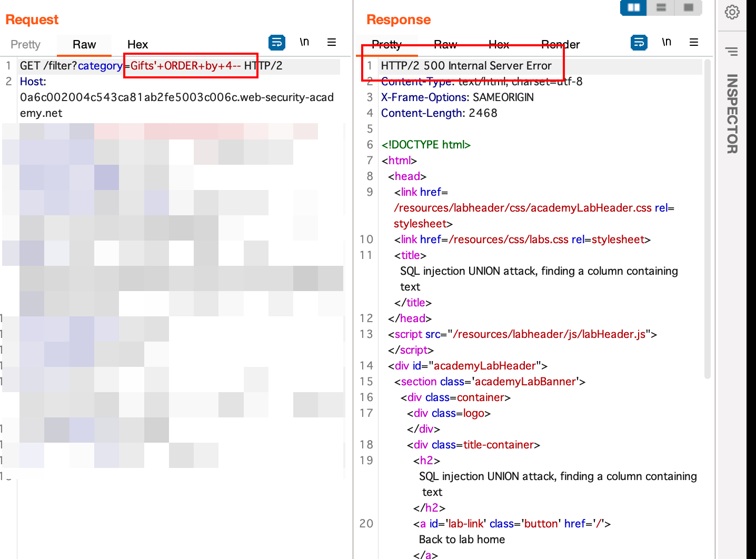Switch to single combined layout view
Image resolution: width=756 pixels, height=559 pixels.
tap(688, 8)
